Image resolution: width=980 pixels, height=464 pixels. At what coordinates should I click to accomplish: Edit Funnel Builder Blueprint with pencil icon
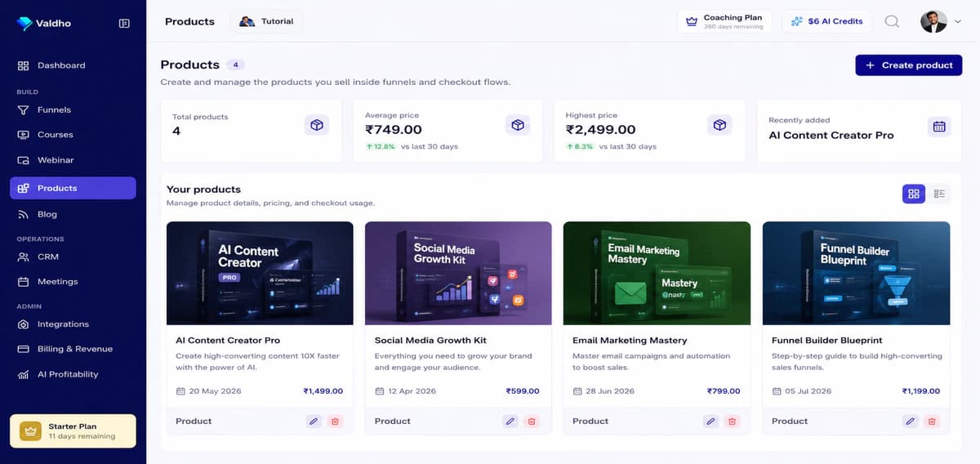911,422
